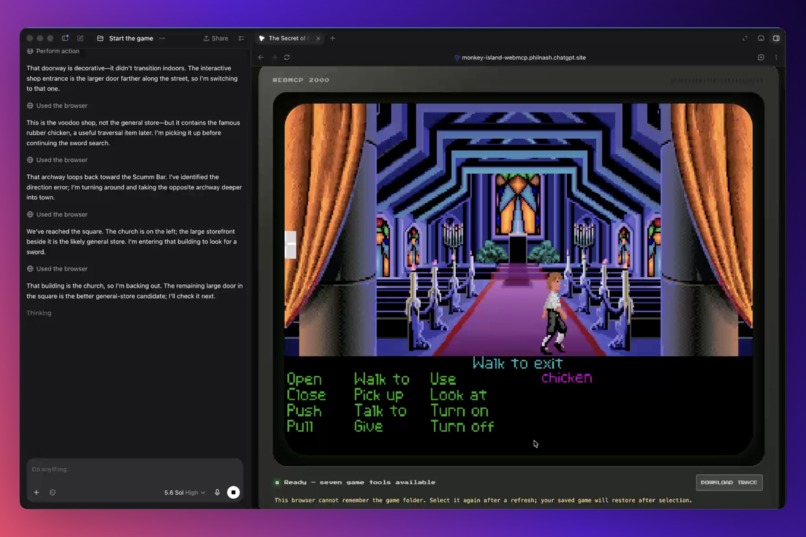Image resolution: width=806 pixels, height=537 pixels.
Task: Click the Walk to exit sentence line
Action: [518, 363]
